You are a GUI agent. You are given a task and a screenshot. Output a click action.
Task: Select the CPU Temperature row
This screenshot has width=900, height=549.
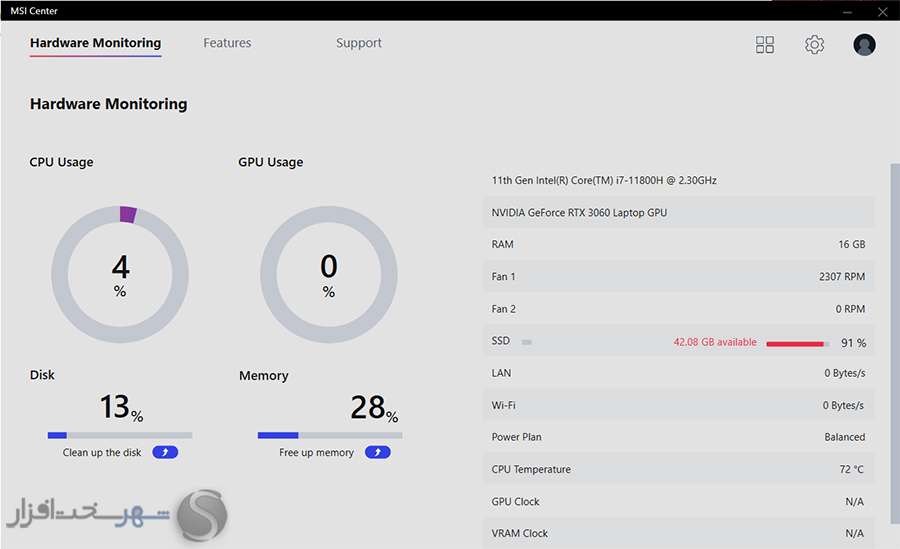678,469
